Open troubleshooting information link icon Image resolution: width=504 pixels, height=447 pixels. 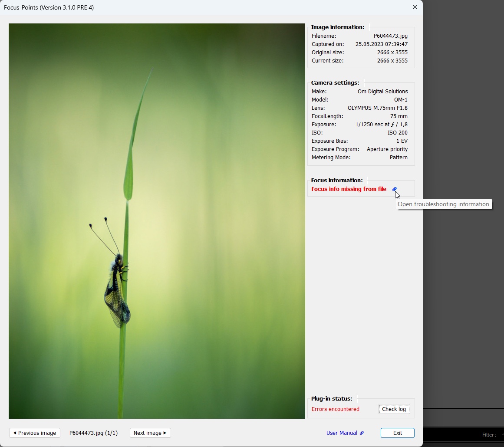pos(394,189)
